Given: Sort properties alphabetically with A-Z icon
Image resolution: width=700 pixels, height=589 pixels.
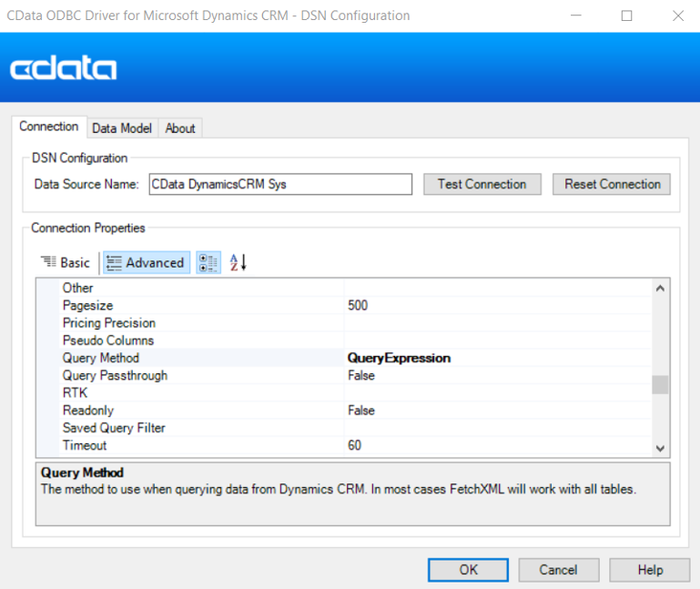Looking at the screenshot, I should coord(238,262).
